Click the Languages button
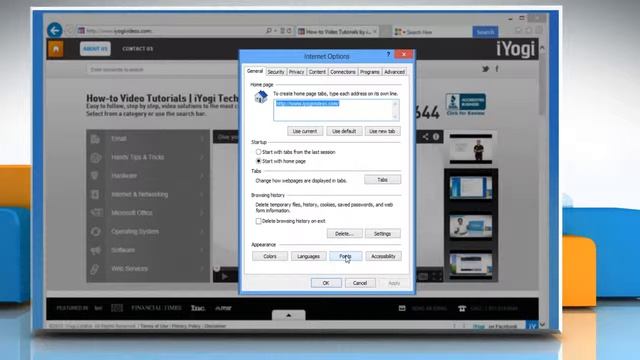 pyautogui.click(x=308, y=256)
